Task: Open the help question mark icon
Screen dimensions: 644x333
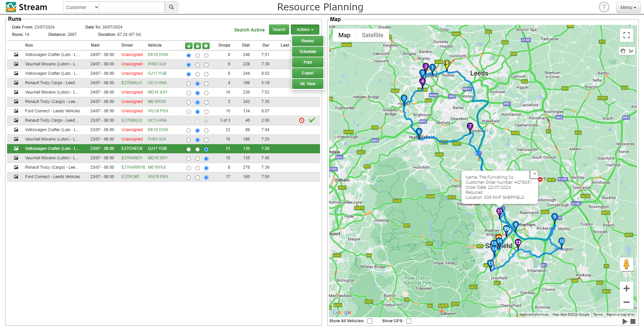Action: click(604, 7)
